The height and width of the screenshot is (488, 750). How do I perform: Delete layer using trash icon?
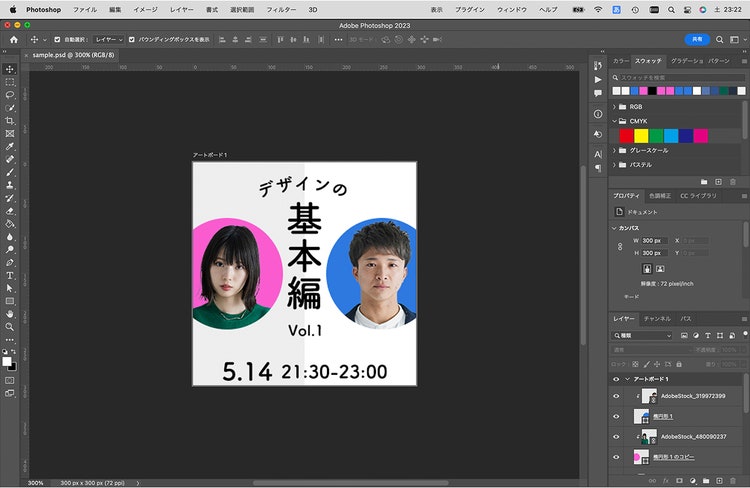click(733, 480)
